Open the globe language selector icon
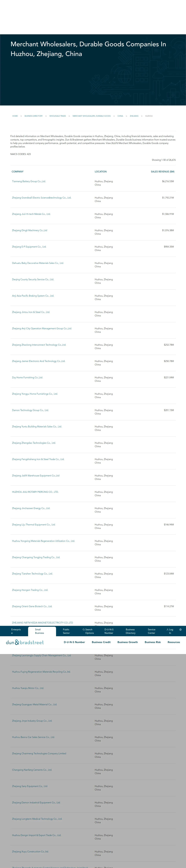This screenshot has height=868, width=186. click(x=180, y=629)
